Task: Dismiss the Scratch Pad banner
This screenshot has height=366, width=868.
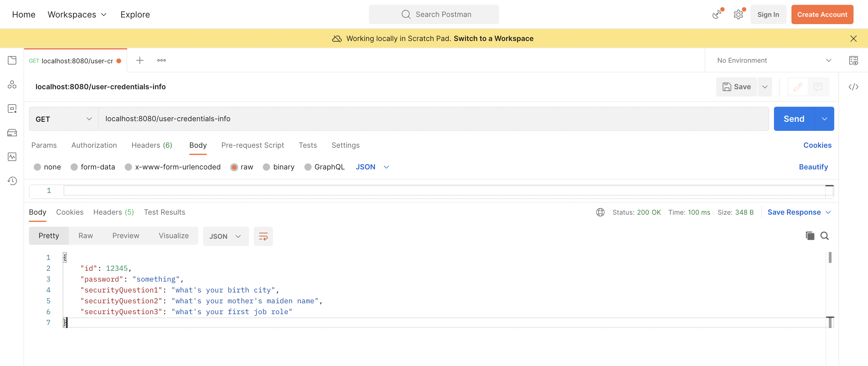Action: [x=853, y=38]
